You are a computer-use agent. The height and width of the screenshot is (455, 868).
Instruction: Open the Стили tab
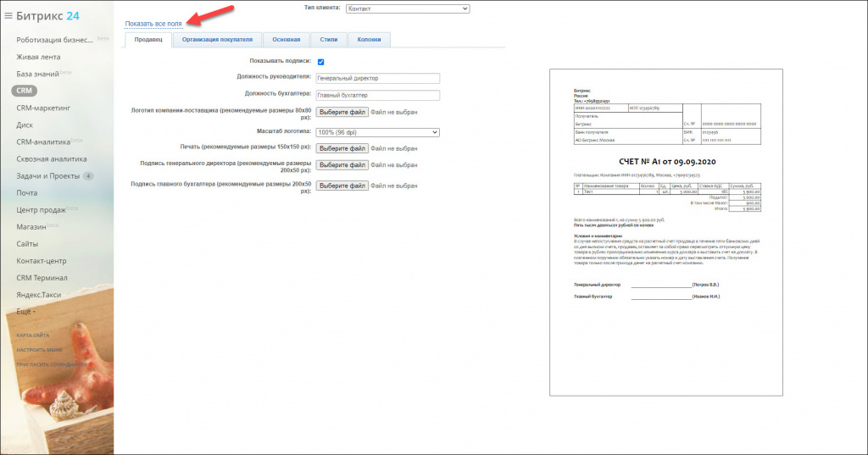[328, 39]
